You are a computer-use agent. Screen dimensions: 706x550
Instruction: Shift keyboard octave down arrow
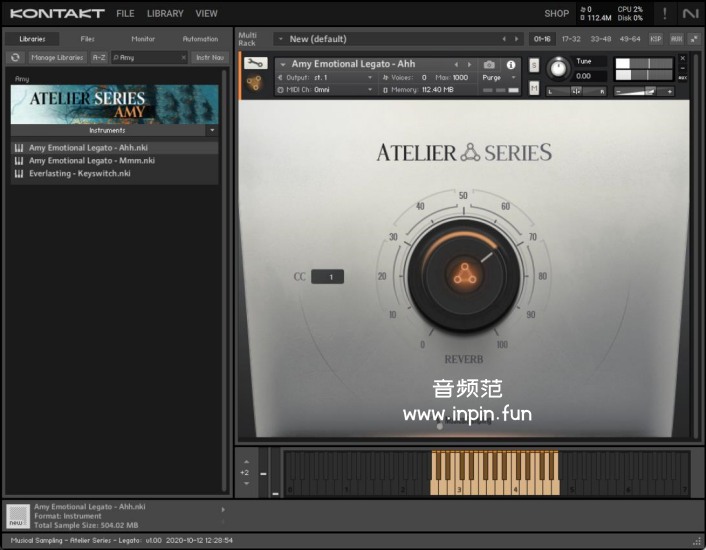point(246,483)
